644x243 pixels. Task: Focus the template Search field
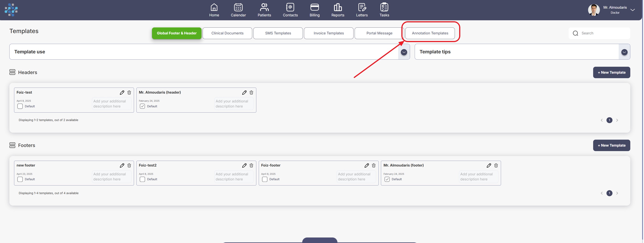click(603, 33)
